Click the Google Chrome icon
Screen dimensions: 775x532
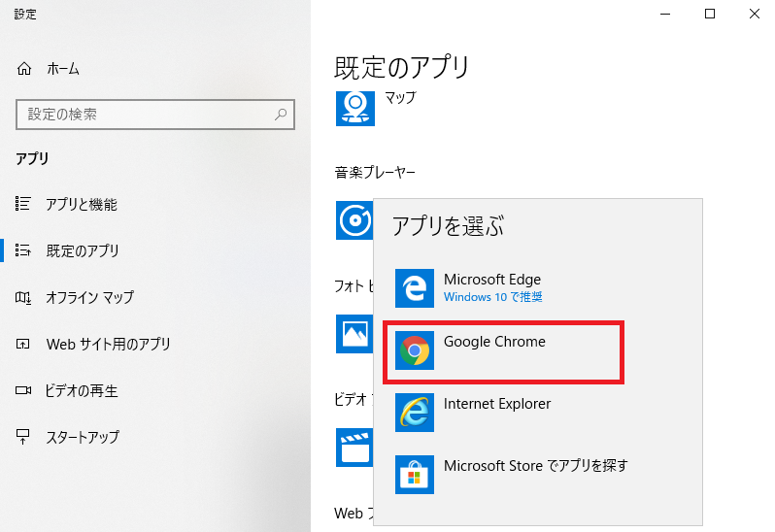(415, 350)
